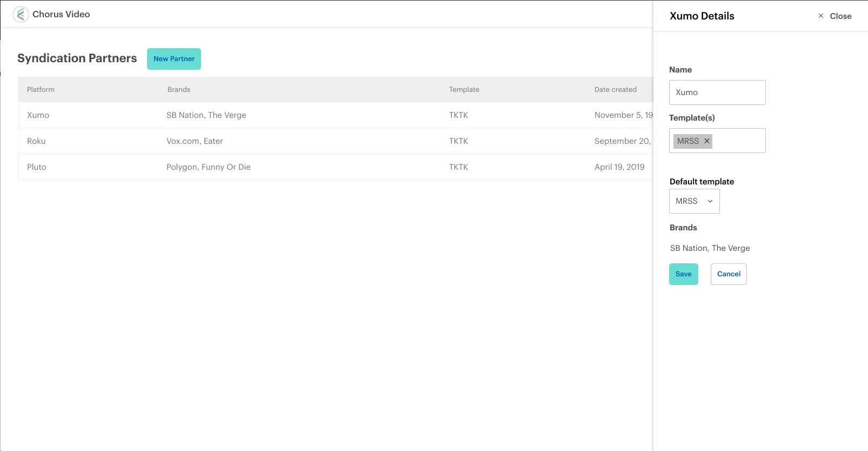This screenshot has height=451, width=868.
Task: Click the Date created column header
Action: click(x=616, y=90)
